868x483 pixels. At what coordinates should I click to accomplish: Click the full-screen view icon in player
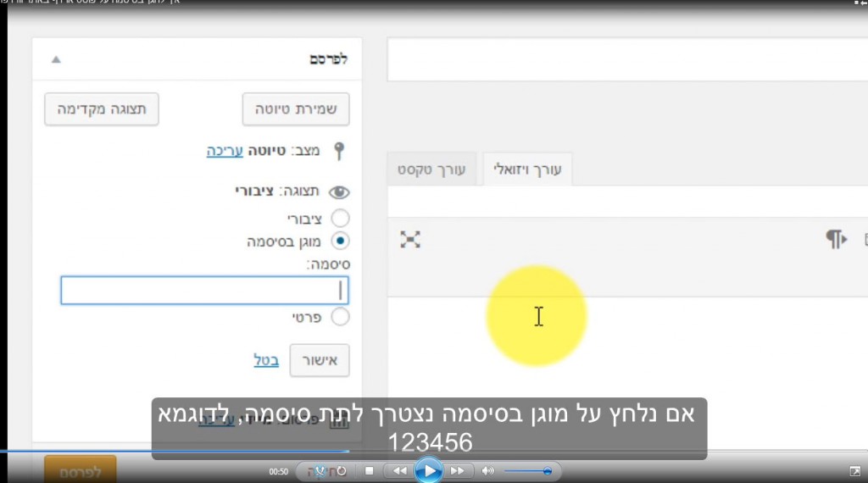[854, 471]
